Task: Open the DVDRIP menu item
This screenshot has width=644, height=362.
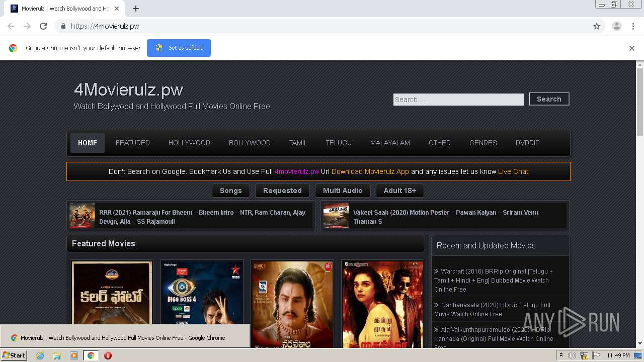Action: coord(527,143)
